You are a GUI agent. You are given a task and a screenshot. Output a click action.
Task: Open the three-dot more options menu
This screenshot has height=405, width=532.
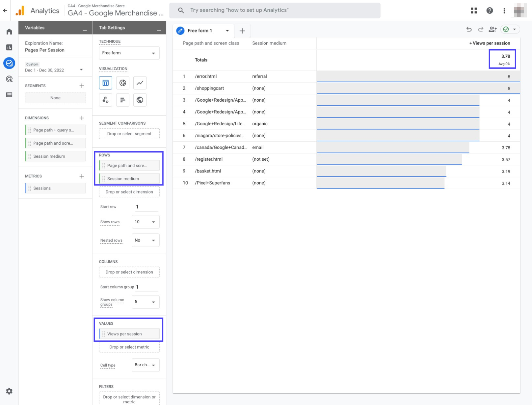504,11
